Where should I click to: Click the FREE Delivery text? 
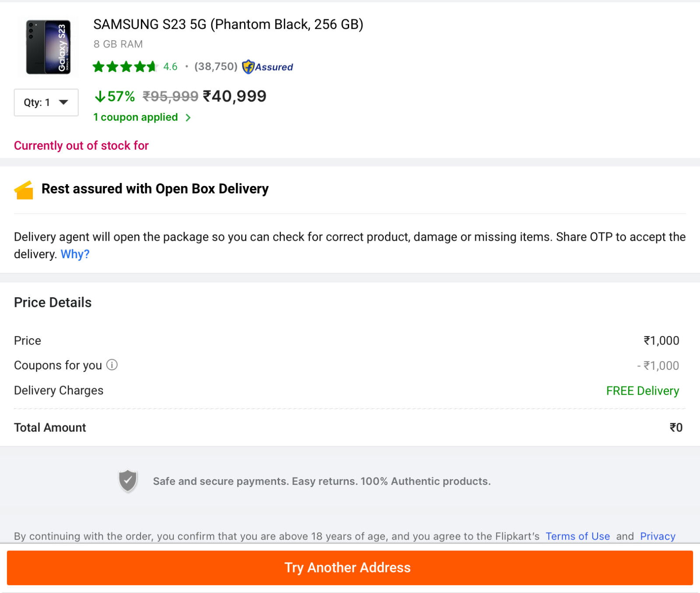point(642,391)
